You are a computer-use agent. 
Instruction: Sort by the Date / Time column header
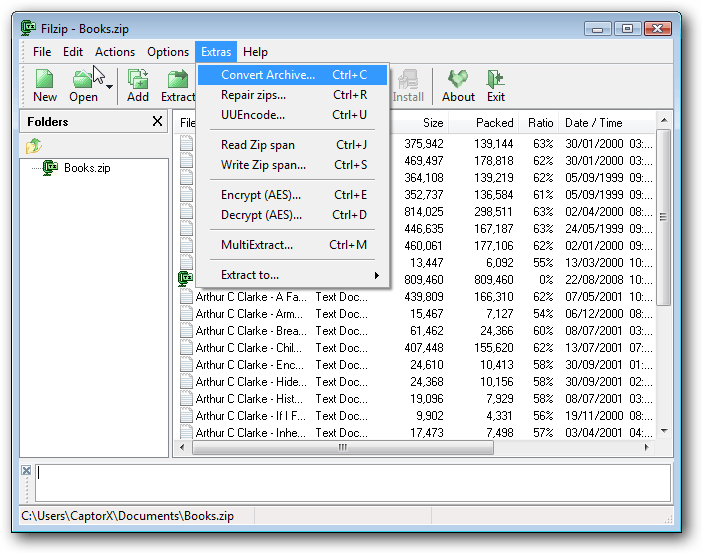point(607,123)
